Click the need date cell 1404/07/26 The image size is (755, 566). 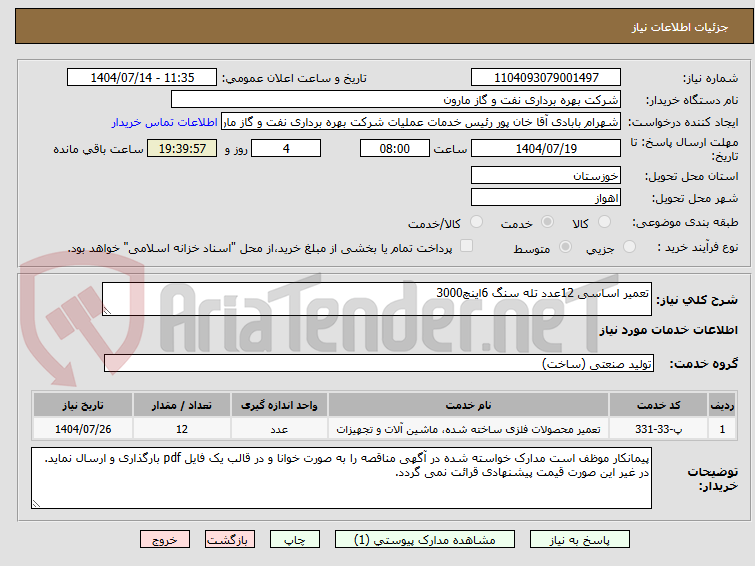tap(83, 429)
